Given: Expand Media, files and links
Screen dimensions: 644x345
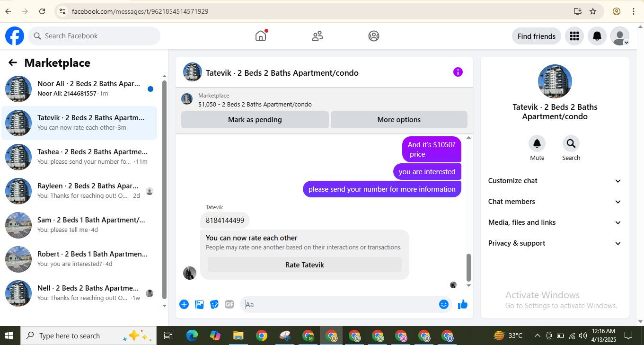Looking at the screenshot, I should (x=555, y=222).
